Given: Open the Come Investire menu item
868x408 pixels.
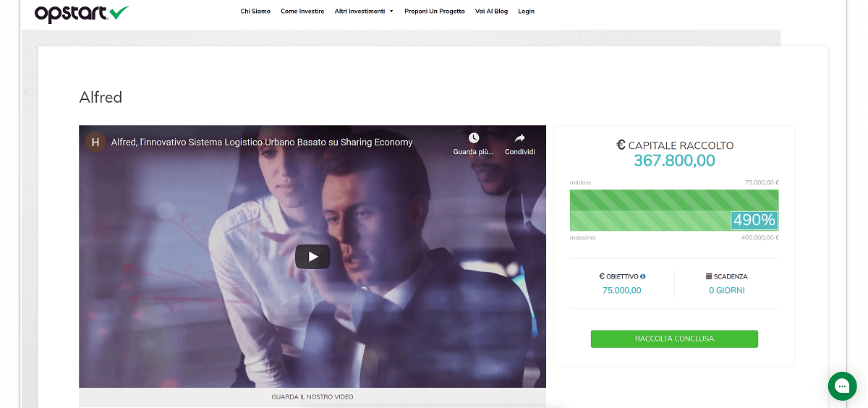Looking at the screenshot, I should pyautogui.click(x=302, y=12).
